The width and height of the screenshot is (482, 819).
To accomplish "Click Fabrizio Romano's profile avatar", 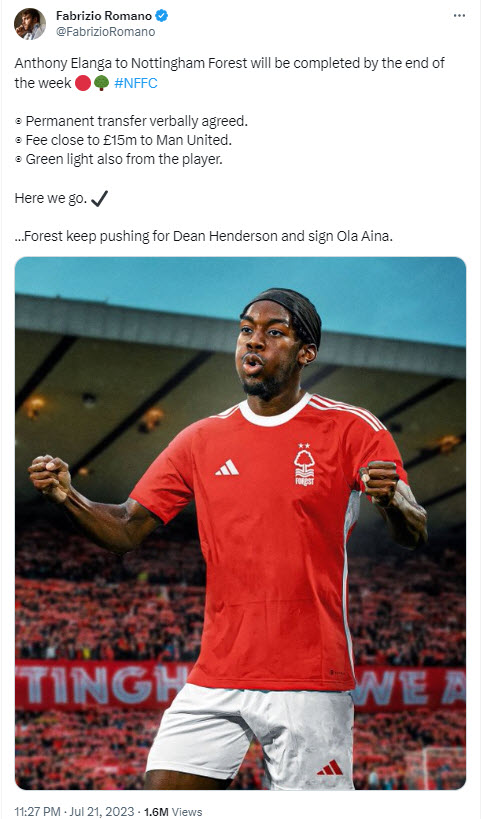I will [30, 24].
